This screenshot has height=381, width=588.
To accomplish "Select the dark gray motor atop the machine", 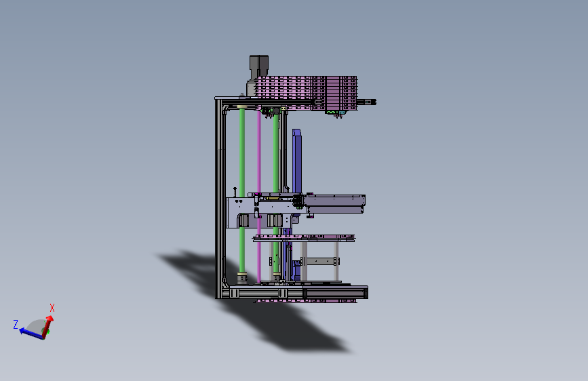I will (259, 67).
